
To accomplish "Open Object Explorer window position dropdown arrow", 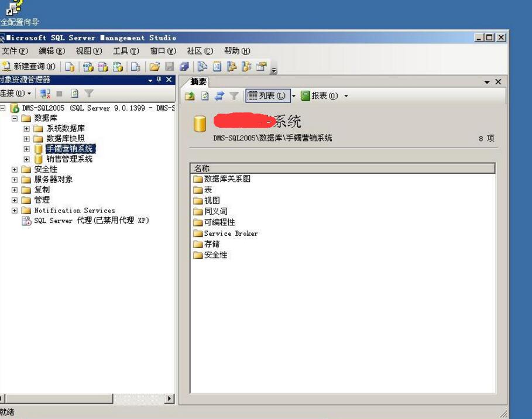I will [x=150, y=80].
